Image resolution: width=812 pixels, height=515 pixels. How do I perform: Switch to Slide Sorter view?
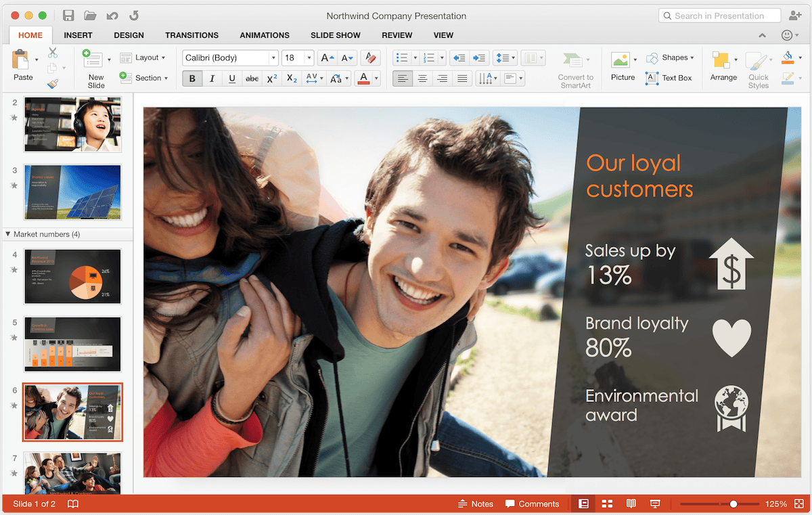coord(607,504)
